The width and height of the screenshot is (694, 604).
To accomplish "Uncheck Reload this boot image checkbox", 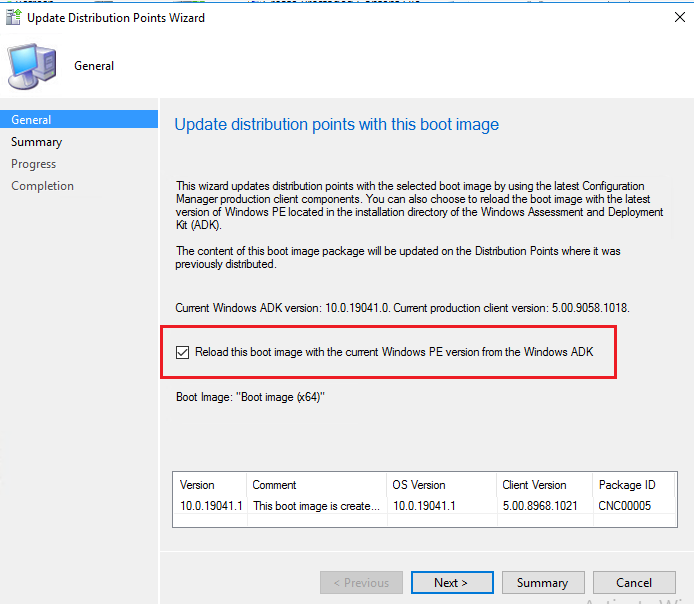I will coord(182,352).
